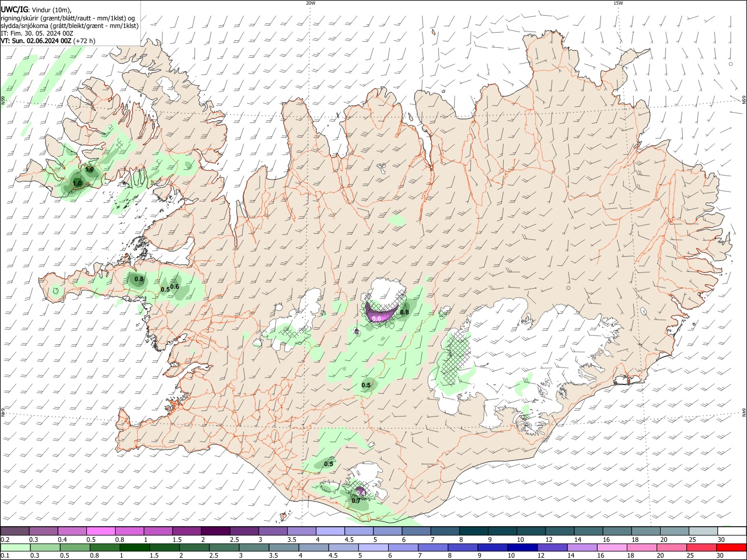Pick the pale green rain swatch between 0.1 and 0.3
This screenshot has height=560, width=747.
click(x=15, y=547)
